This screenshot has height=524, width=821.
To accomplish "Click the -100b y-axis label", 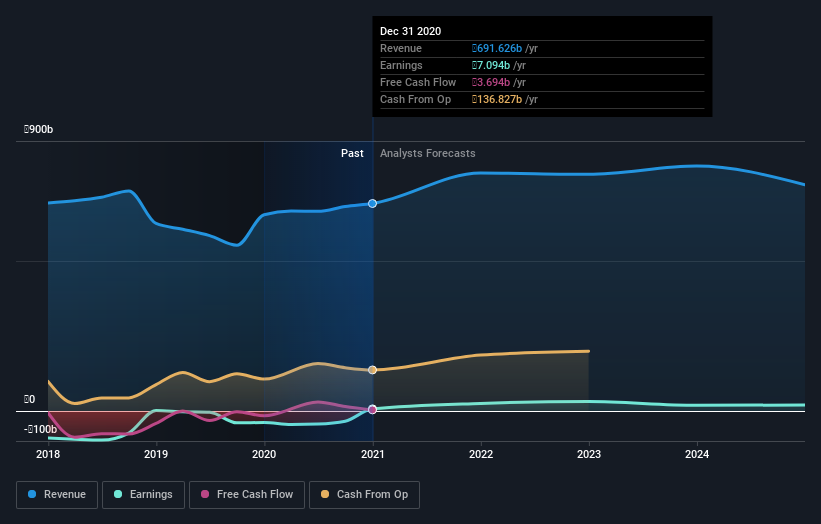I will click(40, 429).
